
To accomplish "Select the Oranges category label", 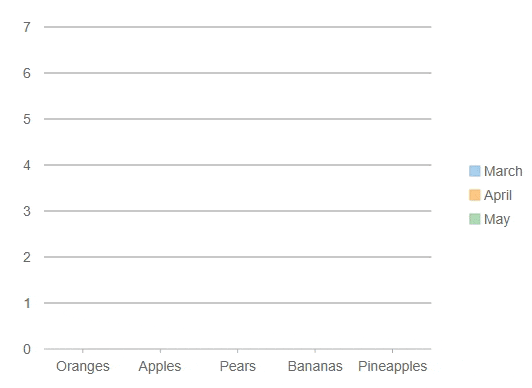I will [x=83, y=367].
